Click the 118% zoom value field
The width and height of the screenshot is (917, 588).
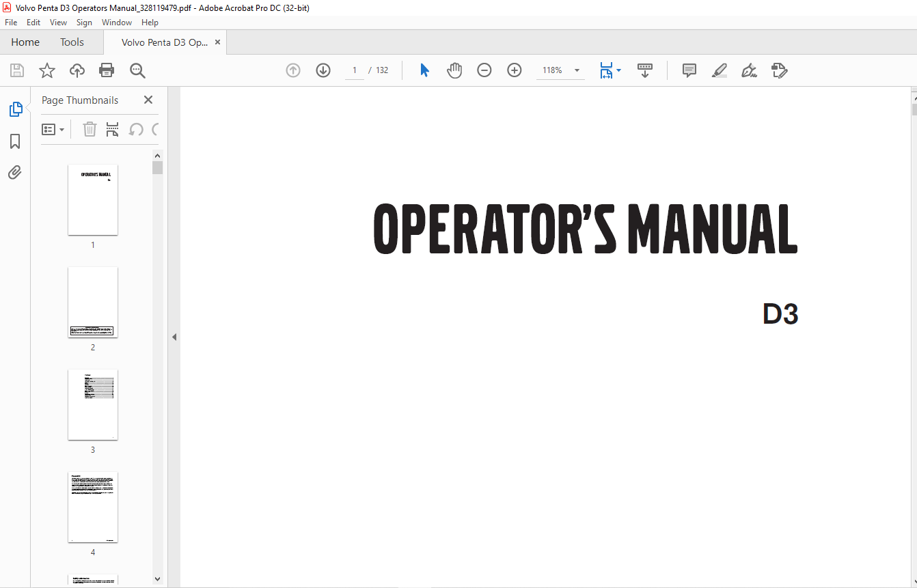(552, 70)
